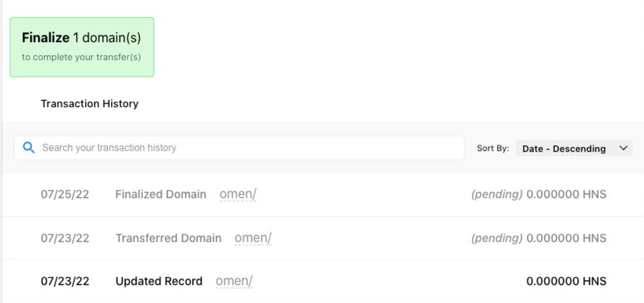Click the Transferred Domain row's 07/23/22 date
The width and height of the screenshot is (644, 303).
click(x=65, y=238)
